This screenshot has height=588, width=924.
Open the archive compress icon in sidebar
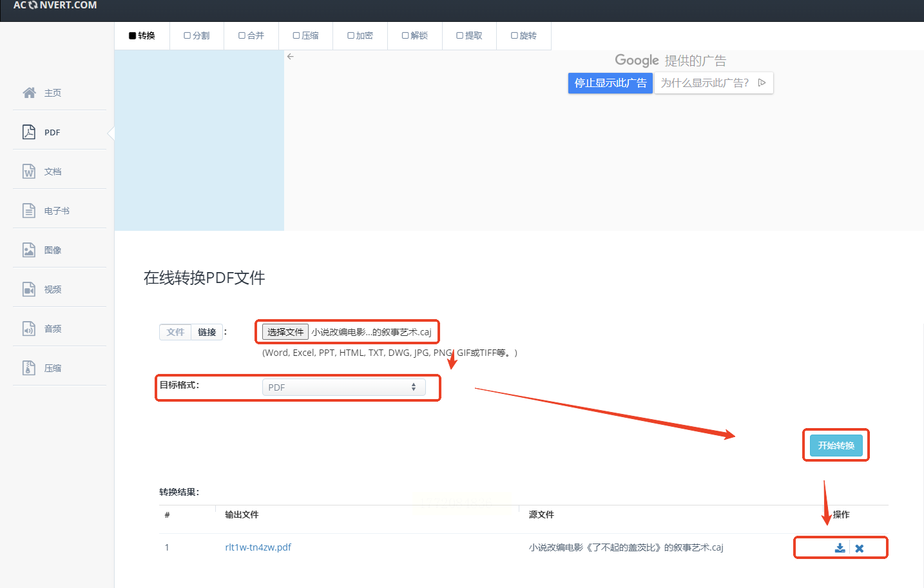click(29, 368)
